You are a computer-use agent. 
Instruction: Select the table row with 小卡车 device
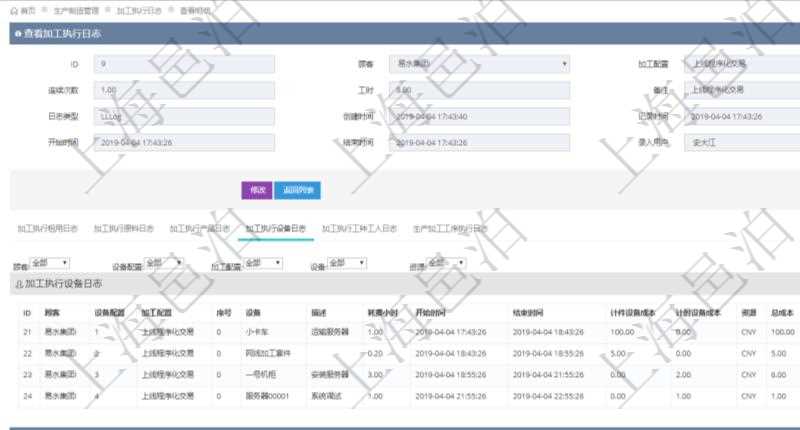pos(400,331)
